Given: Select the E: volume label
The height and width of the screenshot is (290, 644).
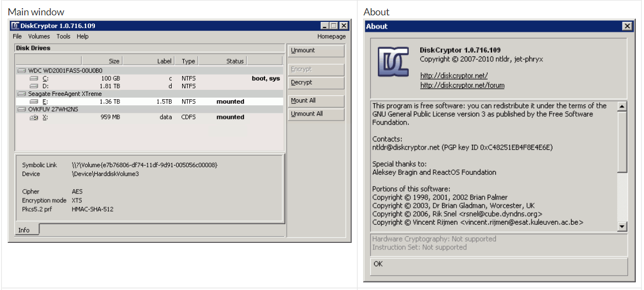Looking at the screenshot, I should tap(45, 102).
